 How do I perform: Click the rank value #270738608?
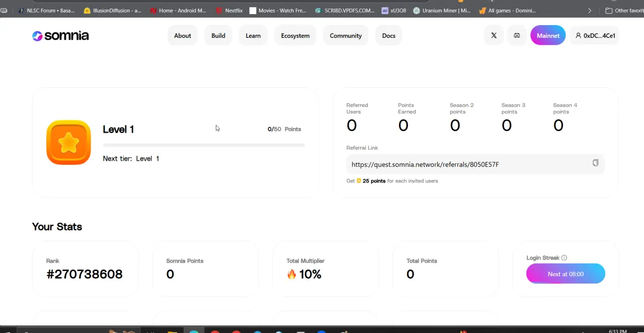[x=85, y=274]
